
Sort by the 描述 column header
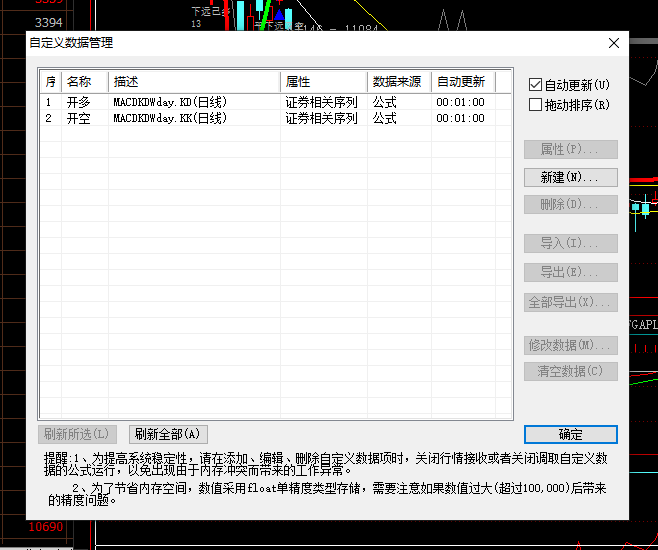[x=194, y=82]
